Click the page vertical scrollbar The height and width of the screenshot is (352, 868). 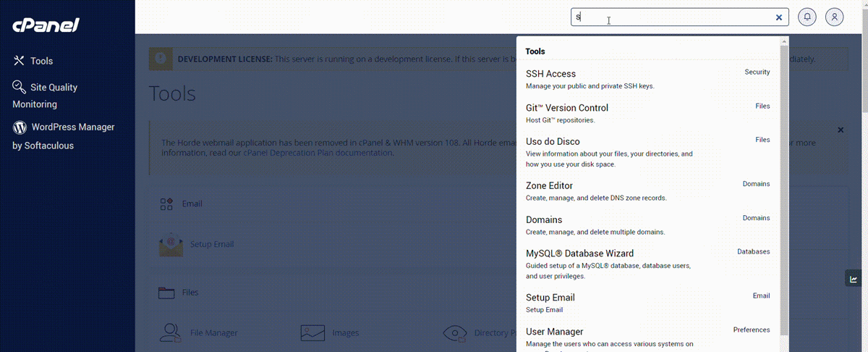click(864, 62)
